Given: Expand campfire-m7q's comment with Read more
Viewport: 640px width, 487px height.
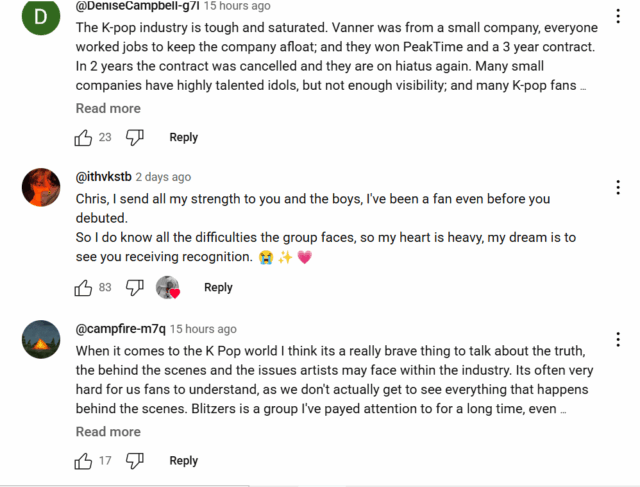Looking at the screenshot, I should click(108, 432).
